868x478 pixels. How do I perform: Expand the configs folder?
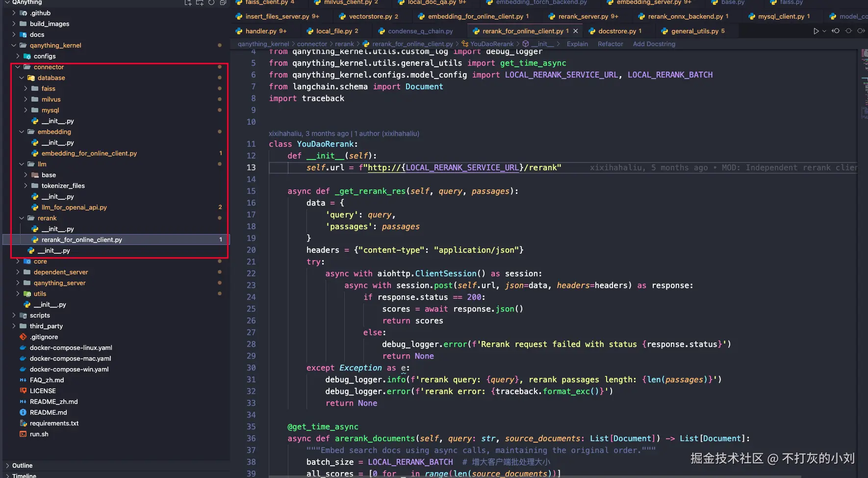click(x=18, y=56)
